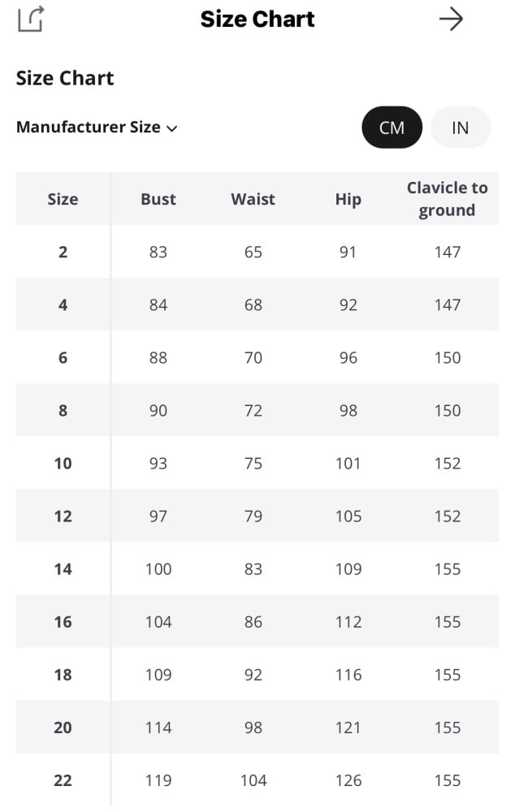Click the Size column header

[63, 199]
